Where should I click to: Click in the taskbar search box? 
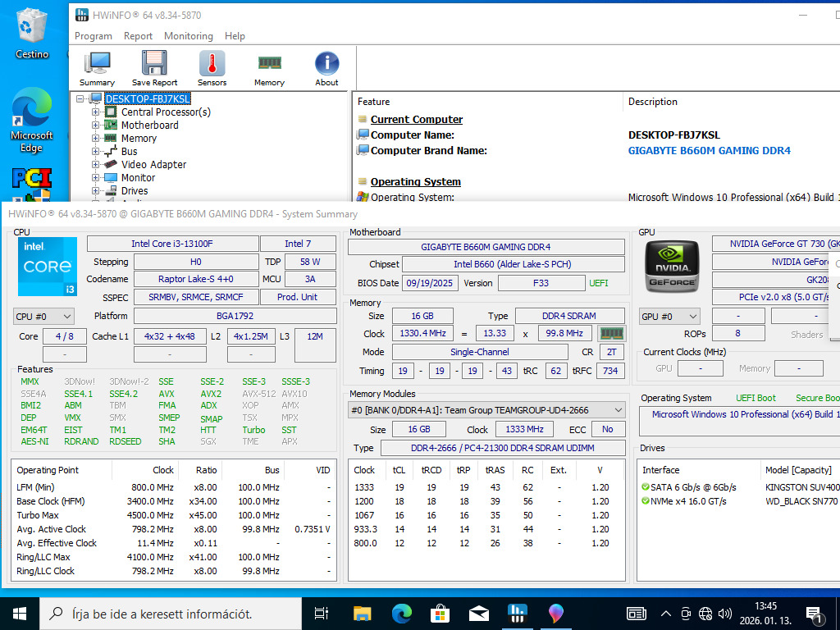pyautogui.click(x=171, y=614)
